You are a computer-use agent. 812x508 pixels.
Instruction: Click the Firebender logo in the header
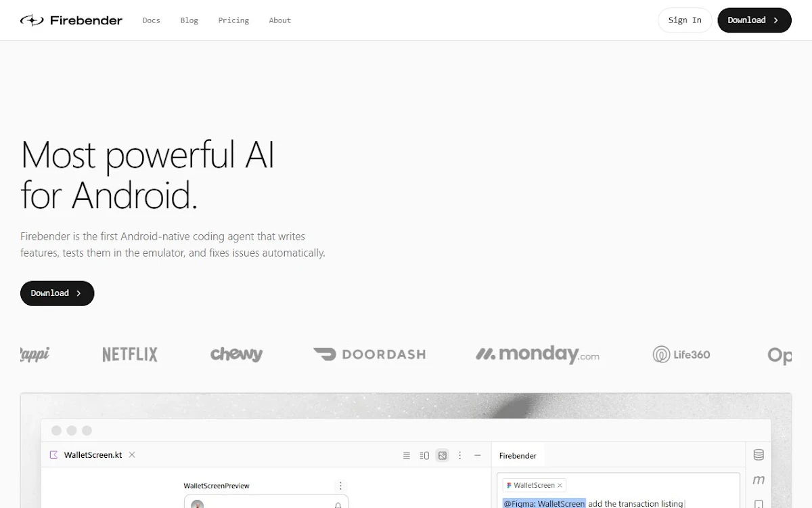[x=71, y=20]
